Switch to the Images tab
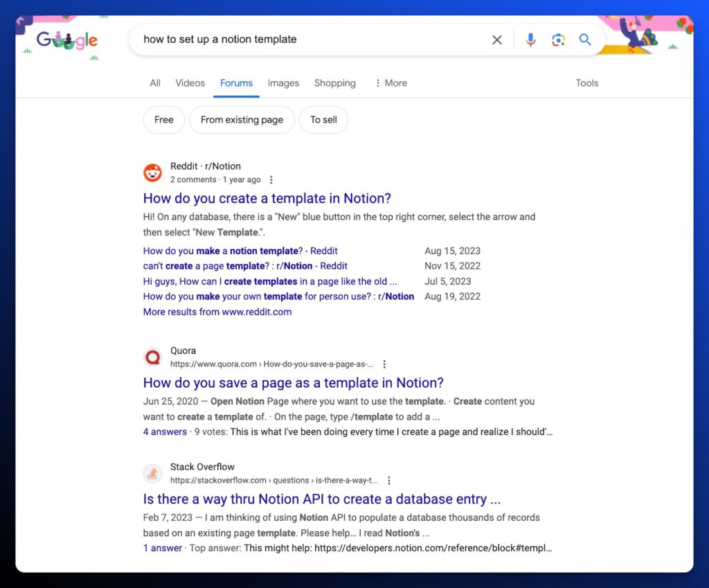709x588 pixels. pos(283,82)
